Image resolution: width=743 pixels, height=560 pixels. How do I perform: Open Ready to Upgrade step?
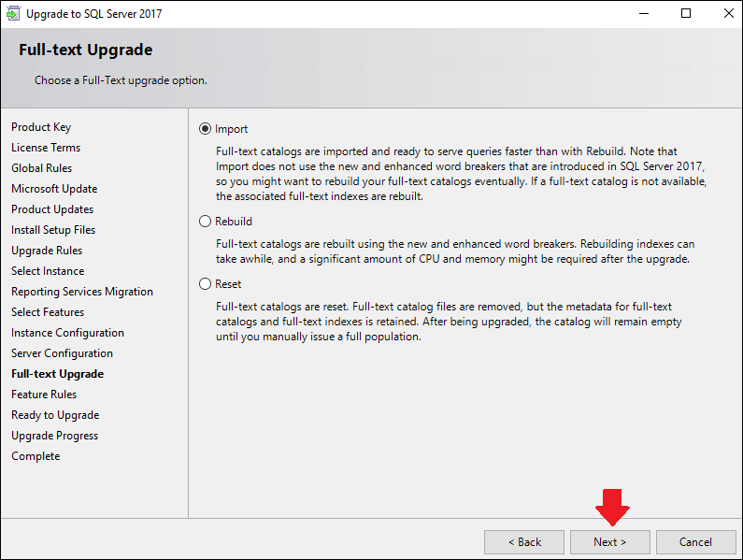point(55,415)
